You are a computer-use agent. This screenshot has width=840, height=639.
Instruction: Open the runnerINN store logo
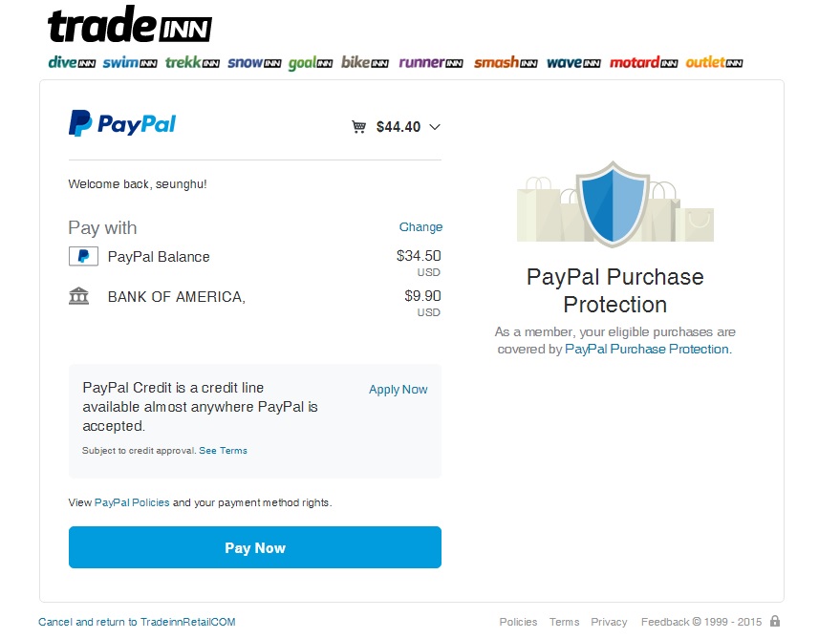click(431, 63)
